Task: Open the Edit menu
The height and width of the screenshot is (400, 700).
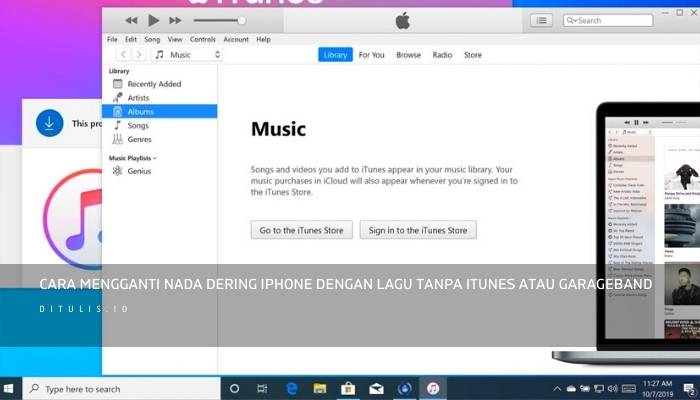Action: (x=131, y=39)
